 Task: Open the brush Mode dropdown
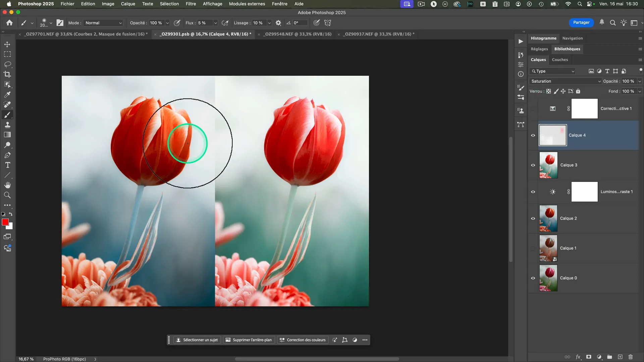click(x=103, y=23)
